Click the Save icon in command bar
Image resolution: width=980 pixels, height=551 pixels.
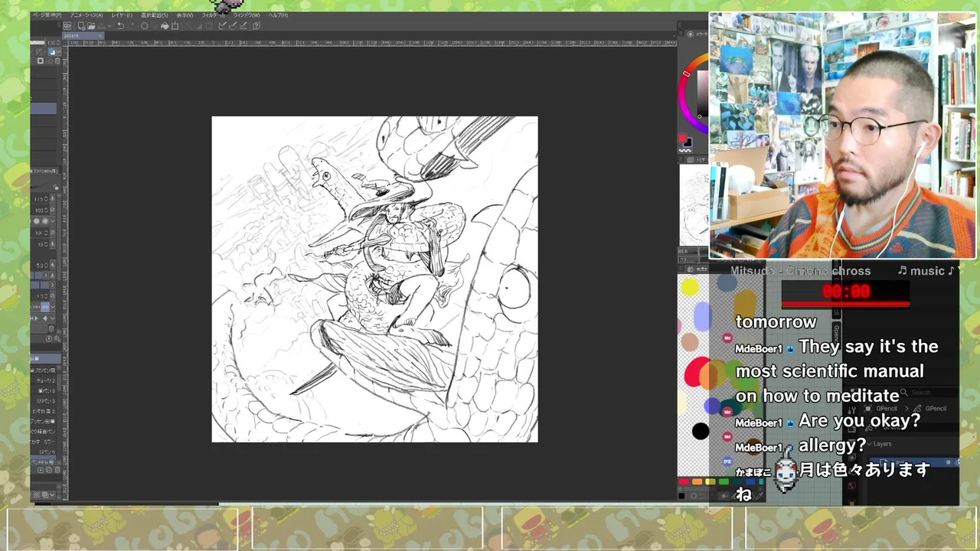click(102, 26)
